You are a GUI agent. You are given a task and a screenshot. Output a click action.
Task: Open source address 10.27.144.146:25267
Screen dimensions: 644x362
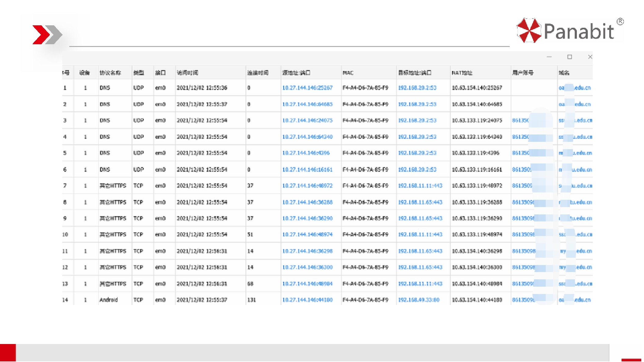pyautogui.click(x=307, y=88)
